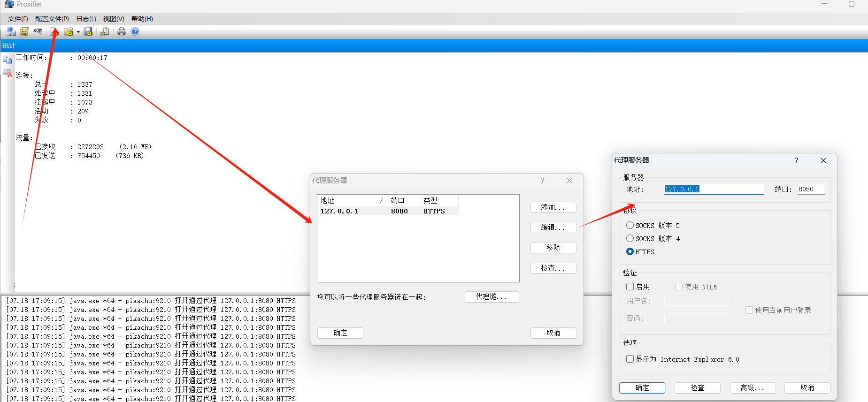Enable the 启用 authentication checkbox
Image resolution: width=868 pixels, height=402 pixels.
point(630,286)
